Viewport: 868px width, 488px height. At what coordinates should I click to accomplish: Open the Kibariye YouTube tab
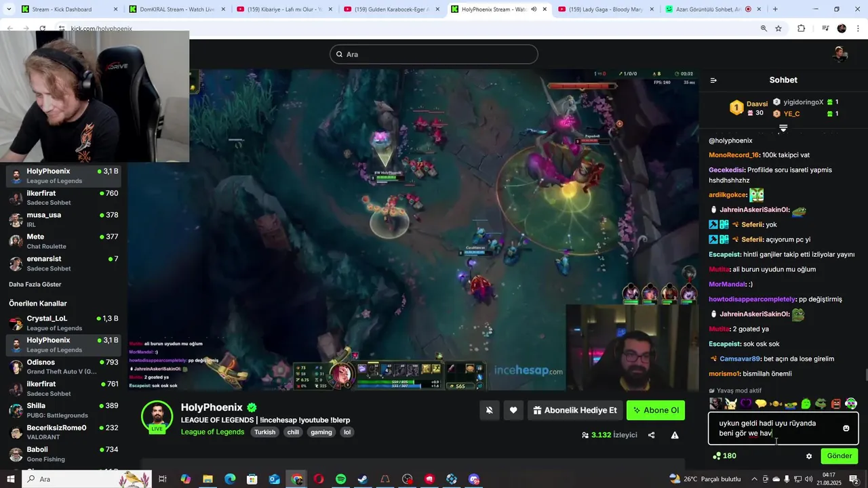[284, 9]
